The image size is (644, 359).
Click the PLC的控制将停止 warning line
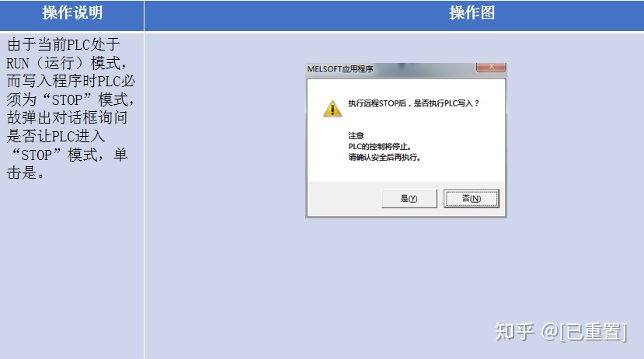380,147
